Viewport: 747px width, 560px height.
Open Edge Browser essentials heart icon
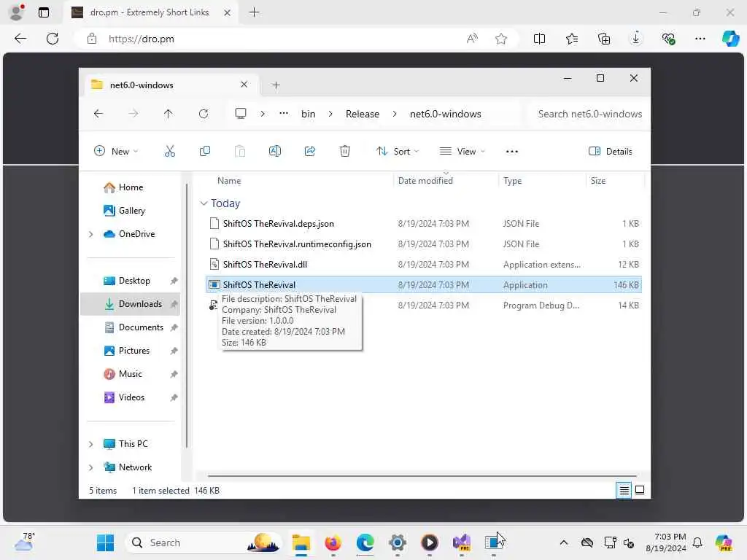coord(668,39)
